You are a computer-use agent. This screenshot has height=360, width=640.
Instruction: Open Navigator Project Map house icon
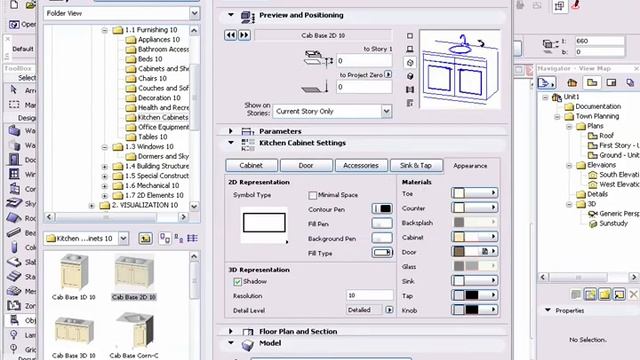click(572, 83)
